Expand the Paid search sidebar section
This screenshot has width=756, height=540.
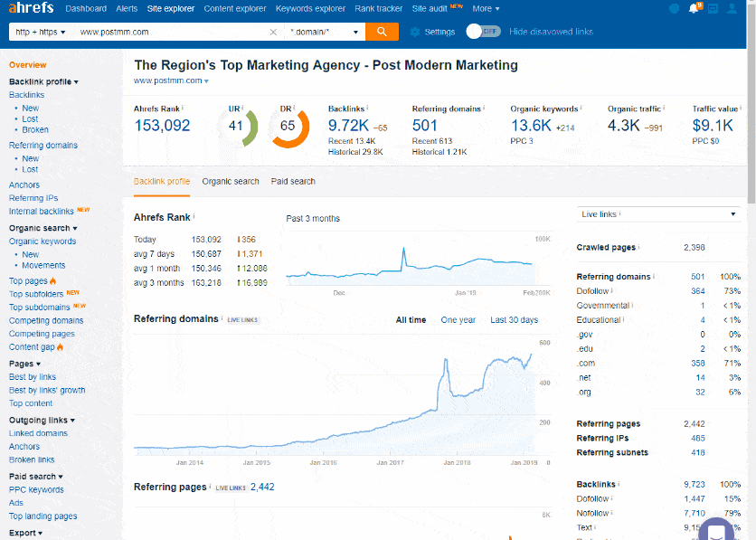pos(34,476)
